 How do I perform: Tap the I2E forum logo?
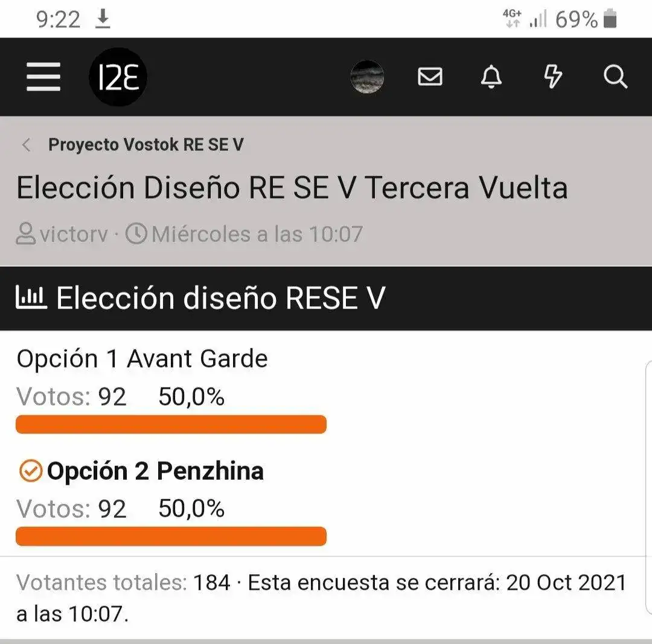point(118,77)
